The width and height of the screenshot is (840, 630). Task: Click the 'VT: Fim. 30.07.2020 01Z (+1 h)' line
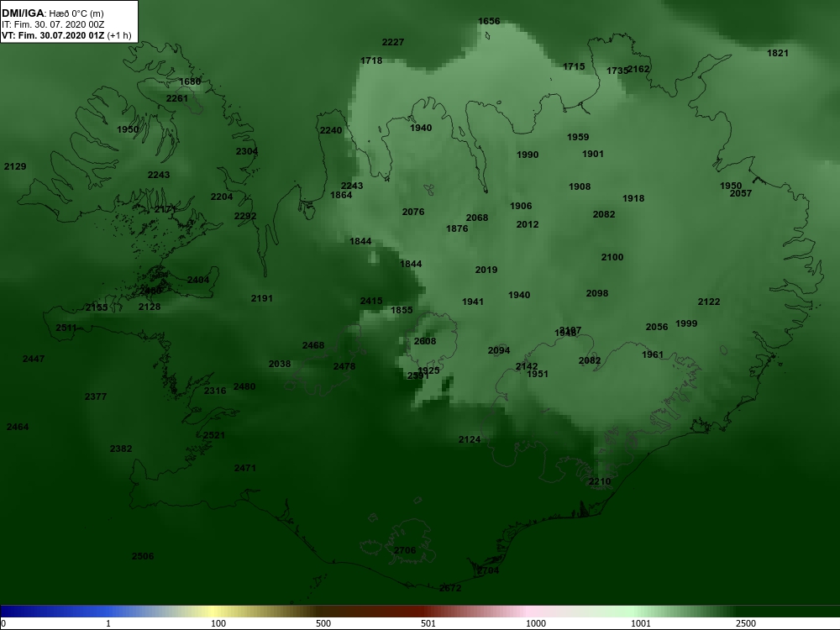coord(66,36)
